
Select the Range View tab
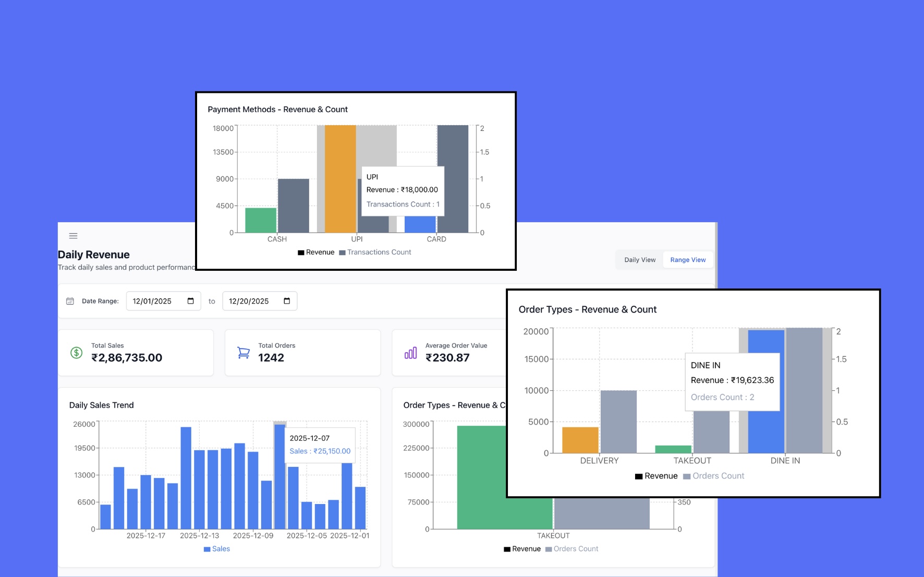[688, 259]
